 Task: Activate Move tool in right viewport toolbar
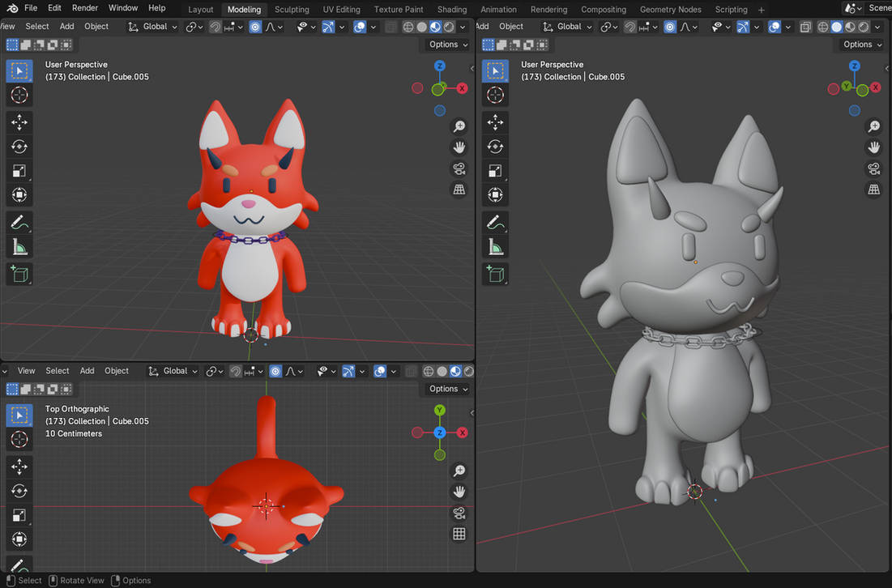(x=495, y=122)
